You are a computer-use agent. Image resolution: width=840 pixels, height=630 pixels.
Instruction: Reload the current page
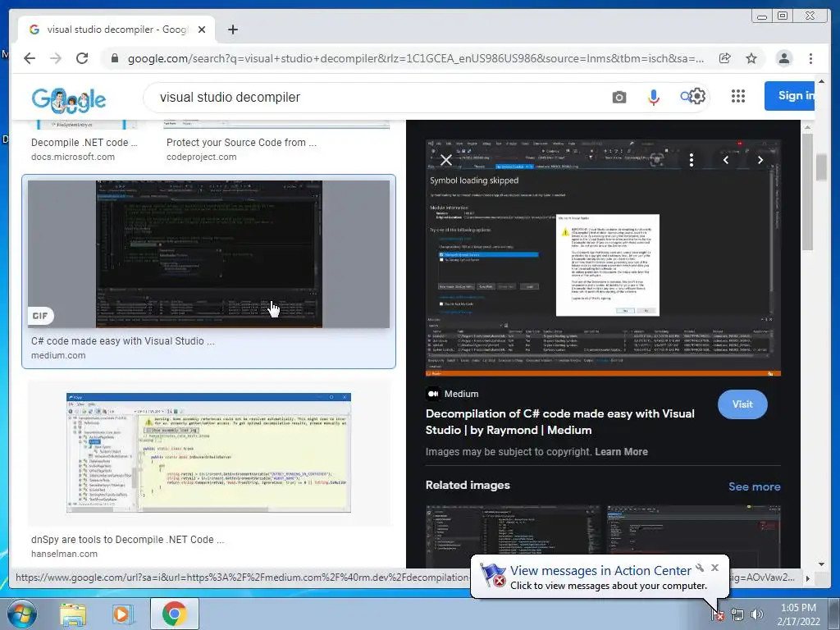[x=82, y=58]
